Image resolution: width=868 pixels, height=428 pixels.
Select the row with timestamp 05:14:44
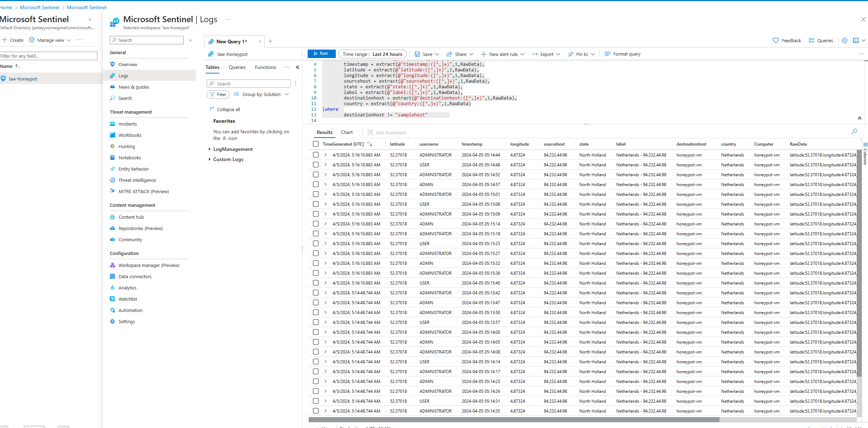316,155
